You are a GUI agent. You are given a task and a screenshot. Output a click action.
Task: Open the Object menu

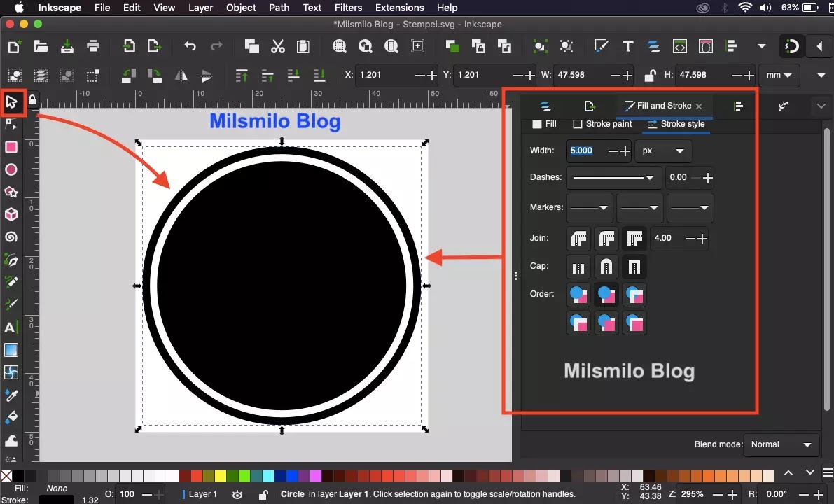[x=241, y=8]
